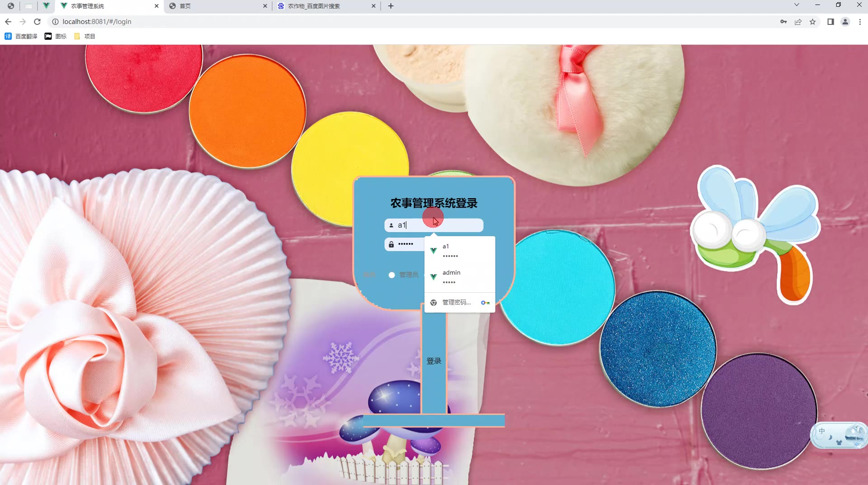Click the browser Forward arrow
The image size is (868, 485).
(23, 22)
